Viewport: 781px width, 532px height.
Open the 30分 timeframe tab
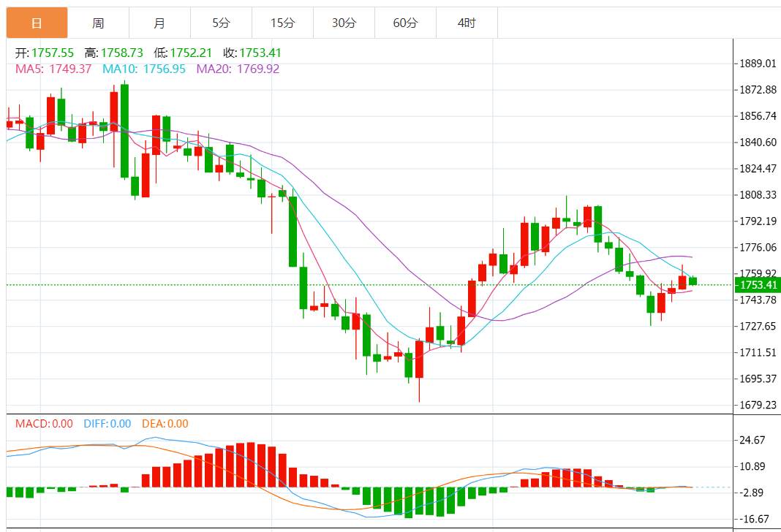[344, 23]
